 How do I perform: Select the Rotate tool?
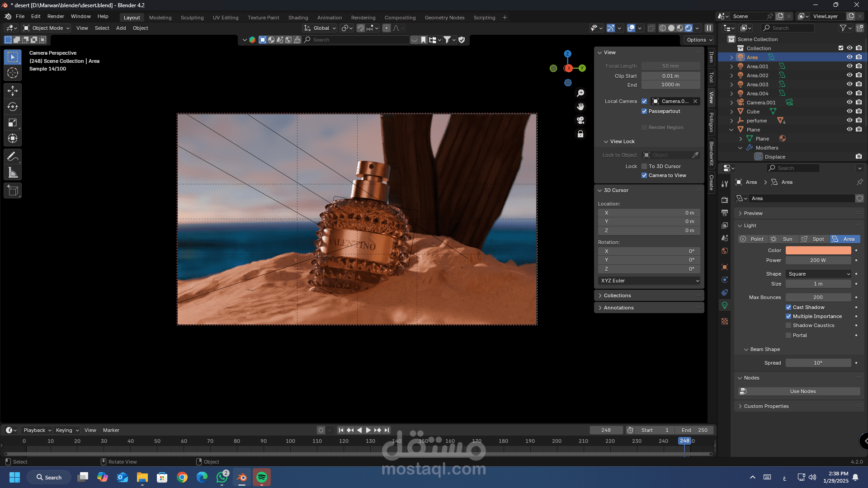tap(13, 107)
